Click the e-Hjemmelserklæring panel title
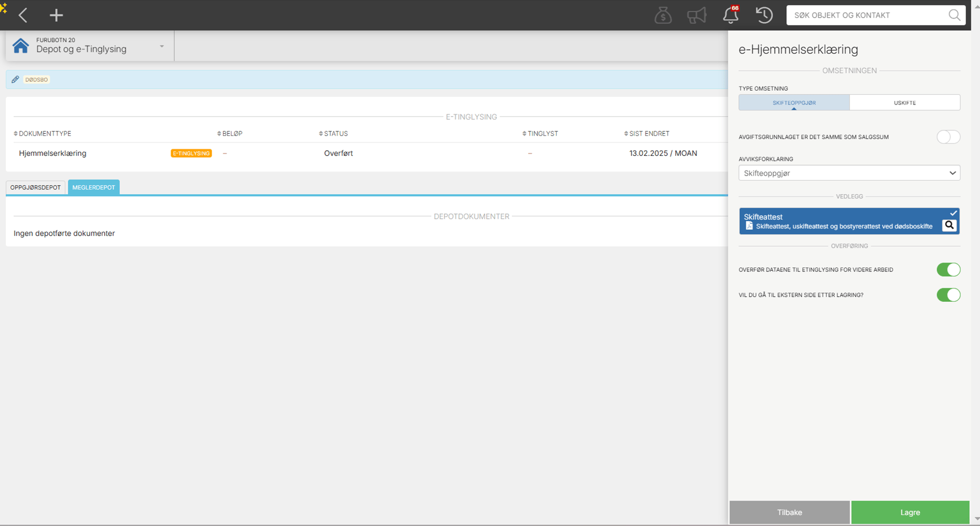 (x=798, y=49)
